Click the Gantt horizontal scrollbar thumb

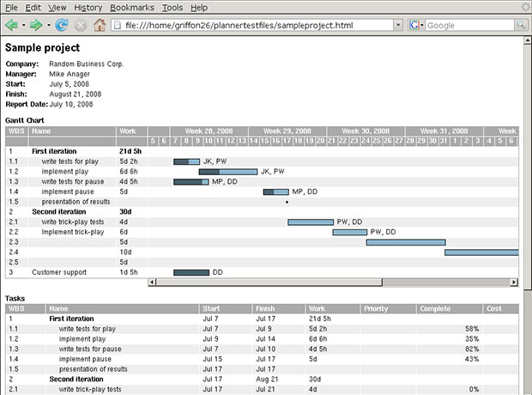269,283
